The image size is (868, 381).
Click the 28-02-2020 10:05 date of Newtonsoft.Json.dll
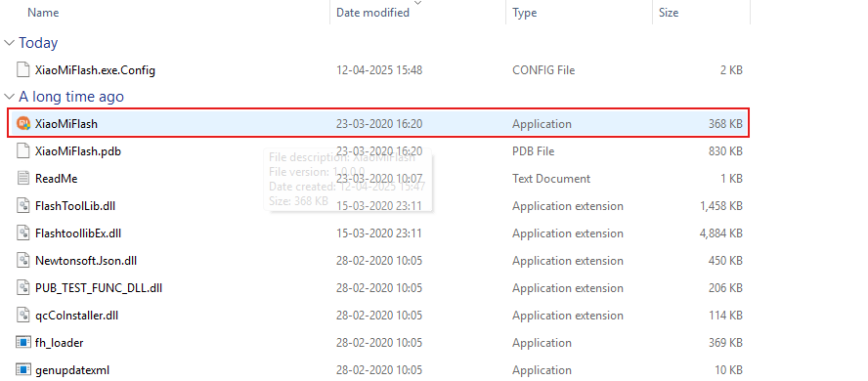(379, 261)
